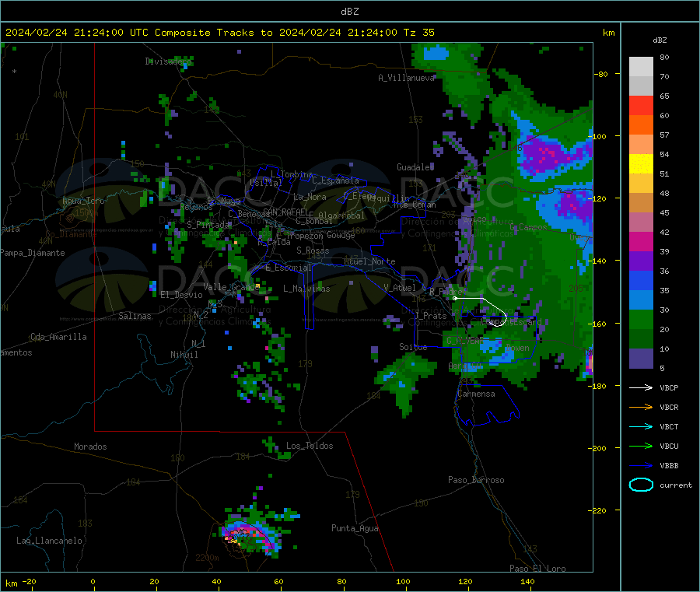Click the 5 dBZ purple-gray swatch
Screen dimensions: 700x592
coord(641,359)
